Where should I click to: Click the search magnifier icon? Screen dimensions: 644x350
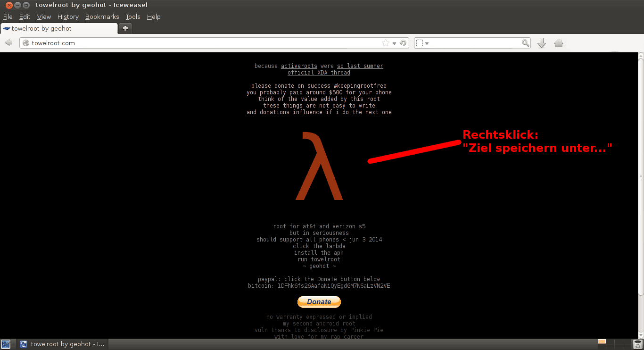526,43
